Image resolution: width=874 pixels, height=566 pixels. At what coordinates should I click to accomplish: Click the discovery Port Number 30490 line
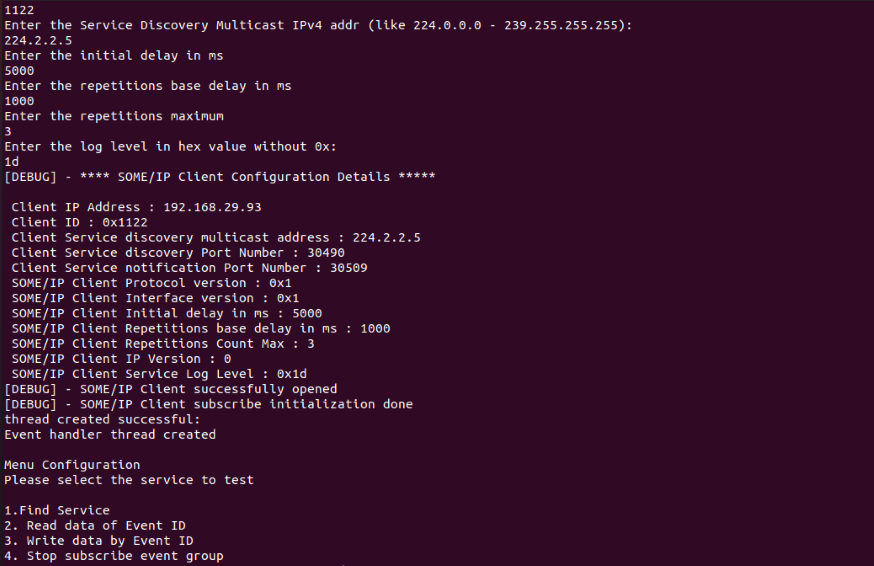(178, 253)
